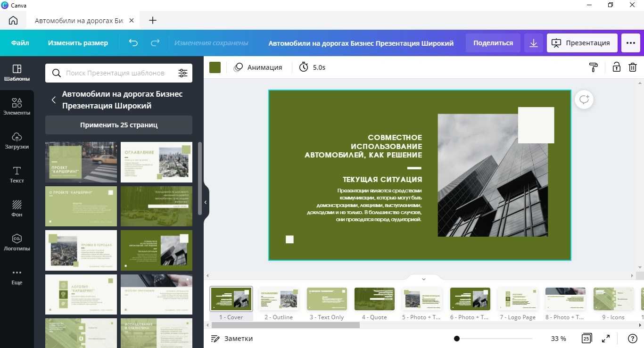Open the help question mark icon
Screen dimensions: 644x348
[633, 339]
